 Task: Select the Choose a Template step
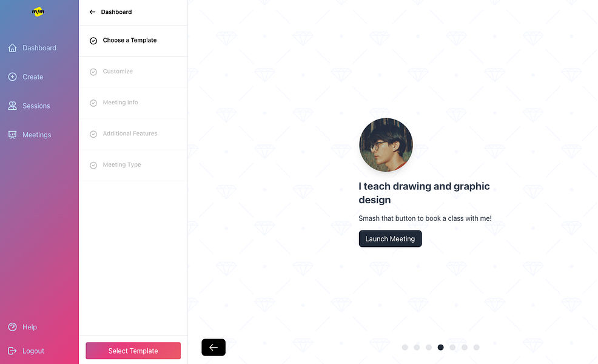pos(133,41)
